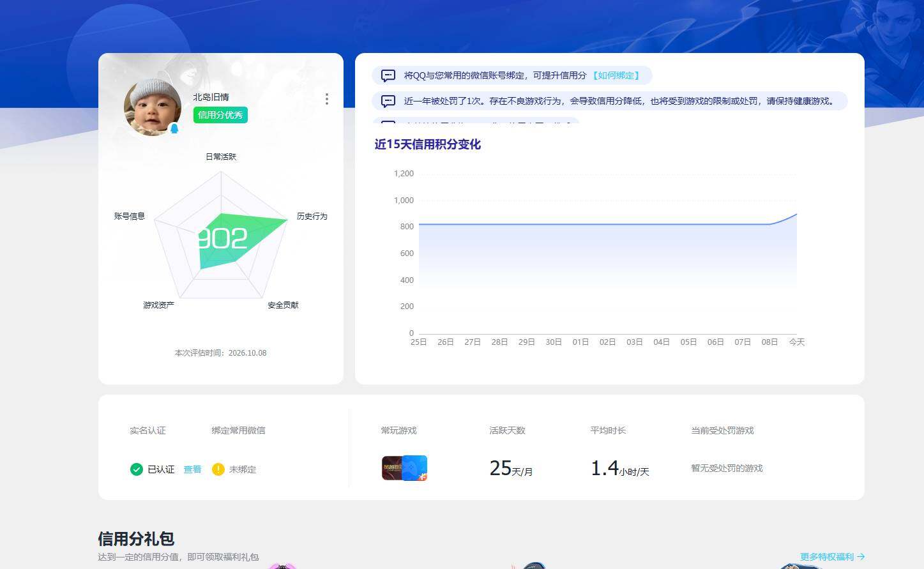This screenshot has width=924, height=569.
Task: Select the dark red game icon under 常玩游戏
Action: click(391, 468)
